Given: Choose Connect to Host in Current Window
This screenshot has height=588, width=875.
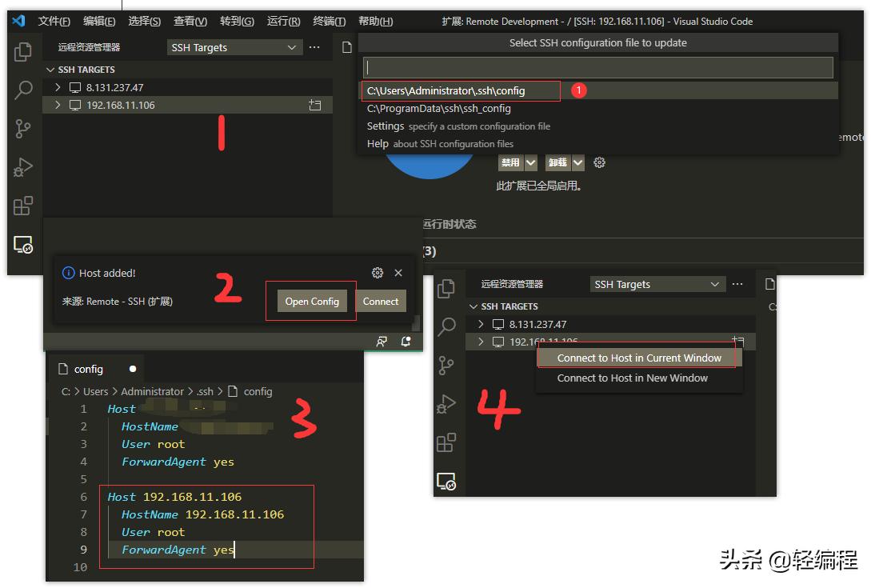Looking at the screenshot, I should 639,358.
